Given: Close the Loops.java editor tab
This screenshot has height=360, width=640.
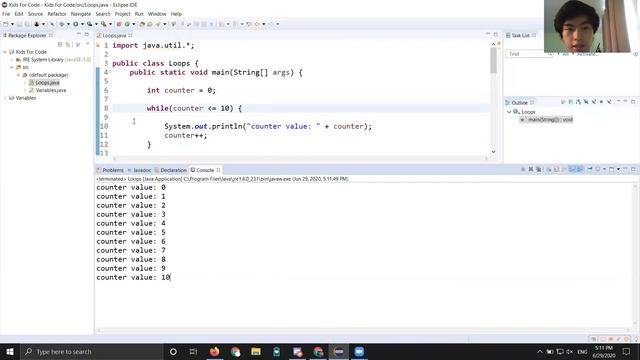Looking at the screenshot, I should (130, 36).
